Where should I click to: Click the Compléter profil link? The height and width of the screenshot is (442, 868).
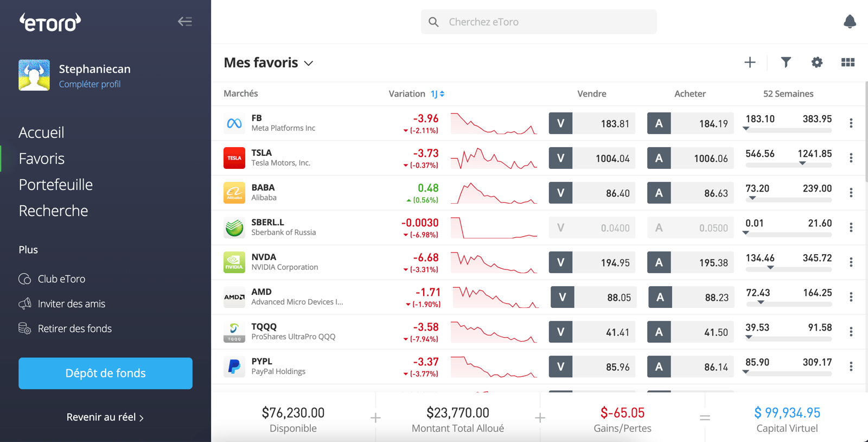click(90, 84)
